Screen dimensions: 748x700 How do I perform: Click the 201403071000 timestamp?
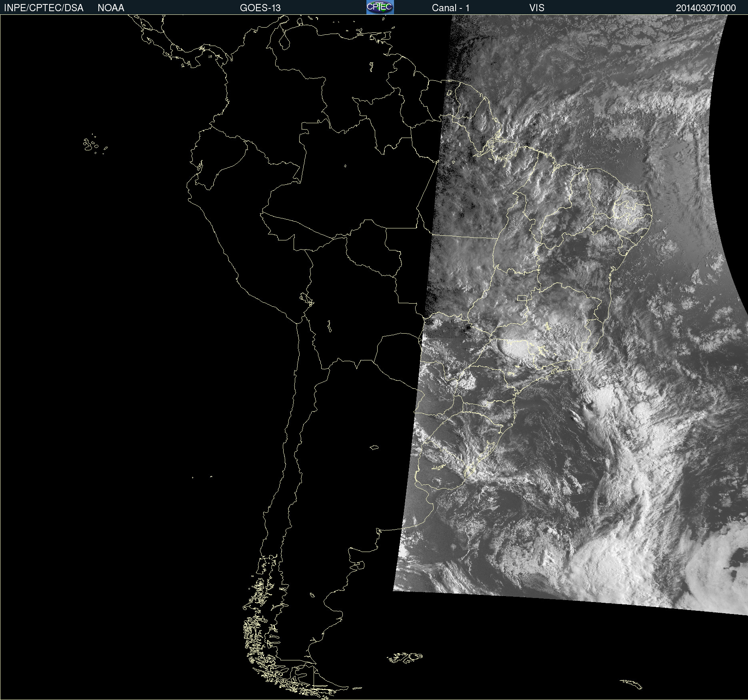click(706, 8)
